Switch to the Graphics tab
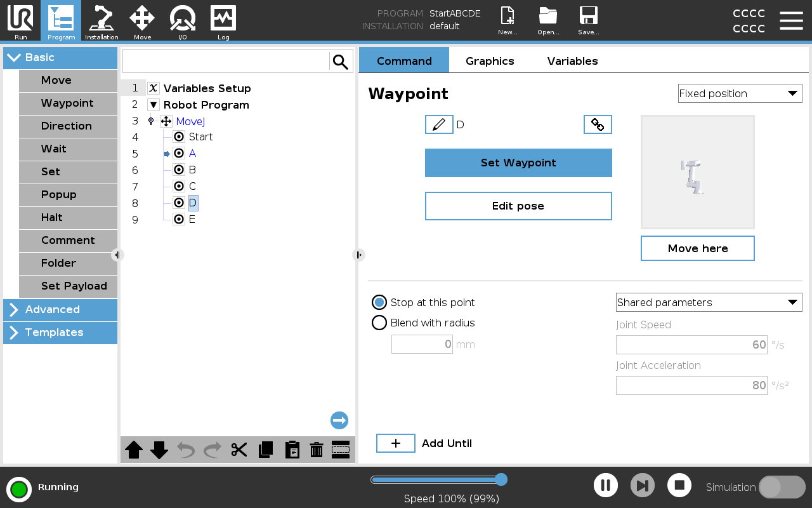The width and height of the screenshot is (812, 508). click(x=489, y=61)
